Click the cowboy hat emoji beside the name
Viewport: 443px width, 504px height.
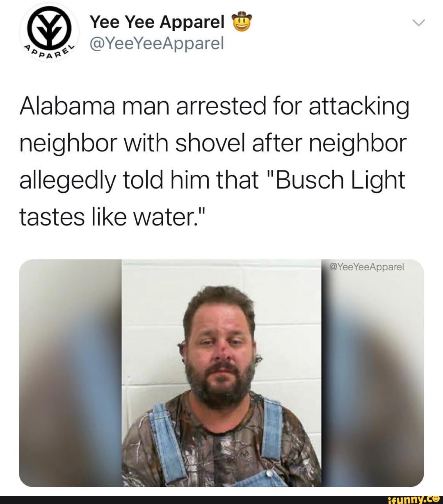pos(241,21)
